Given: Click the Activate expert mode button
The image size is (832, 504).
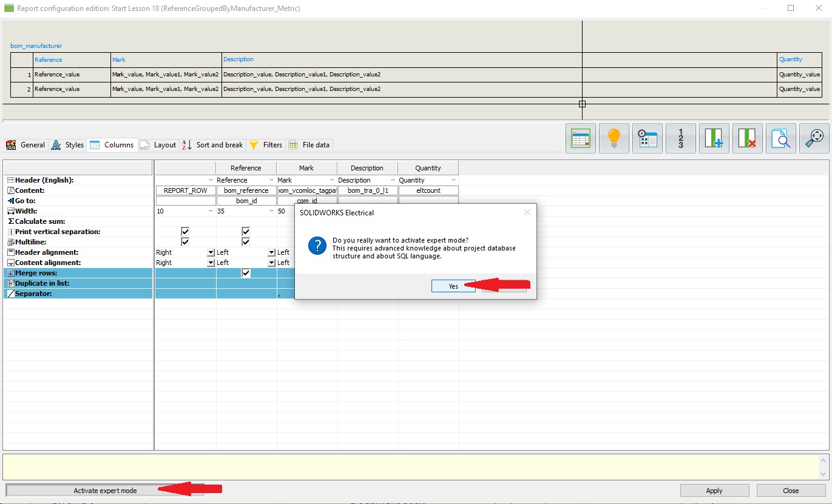Looking at the screenshot, I should 105,491.
